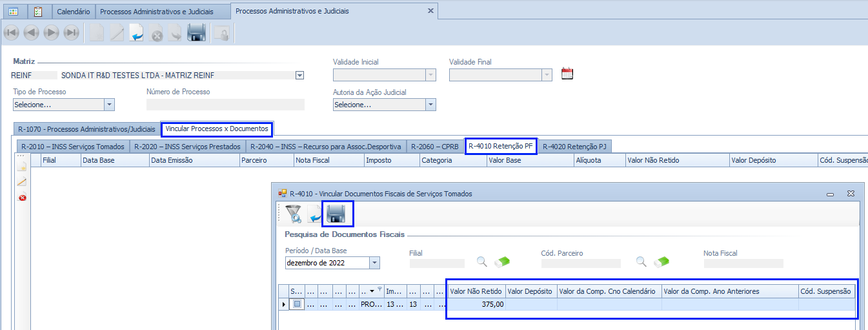Click the Valor da Comp. Ano Anteriores header
This screenshot has width=868, height=330.
(730, 291)
